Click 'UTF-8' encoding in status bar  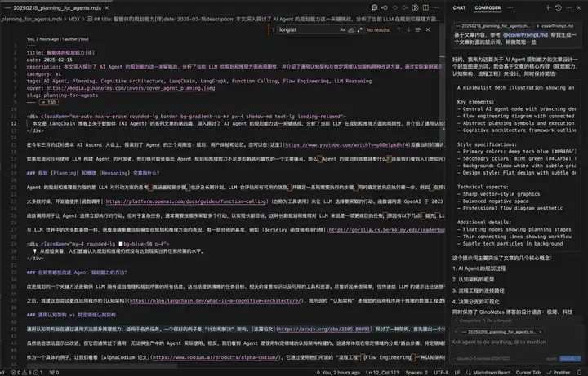[x=441, y=373]
